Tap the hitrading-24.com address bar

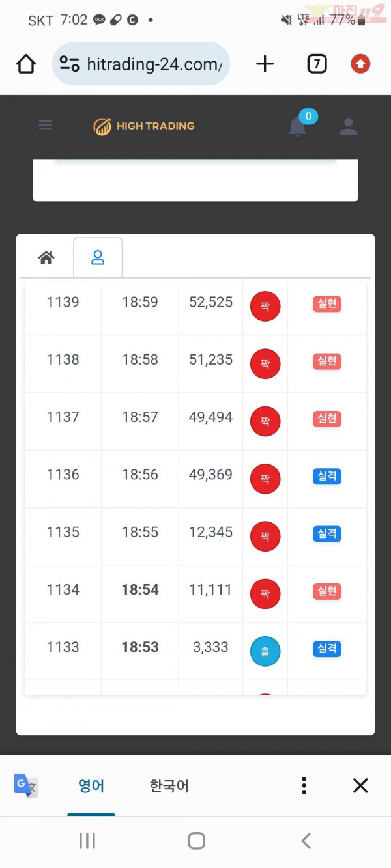point(141,64)
